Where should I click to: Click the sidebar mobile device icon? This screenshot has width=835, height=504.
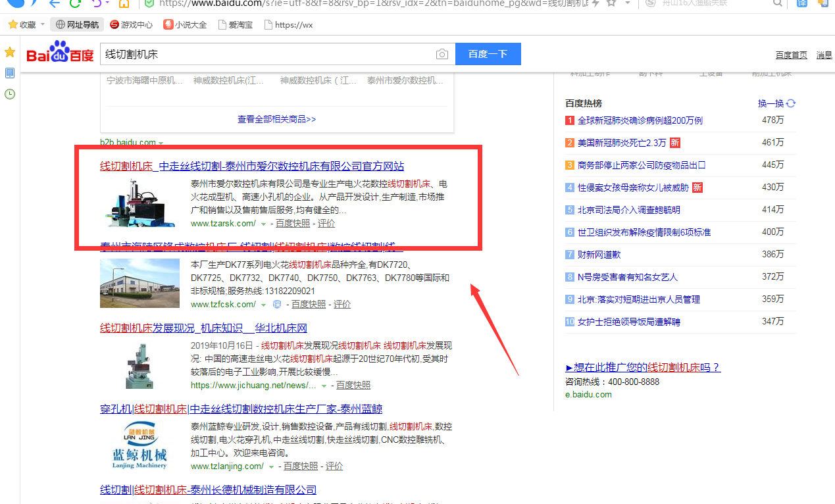pos(10,73)
